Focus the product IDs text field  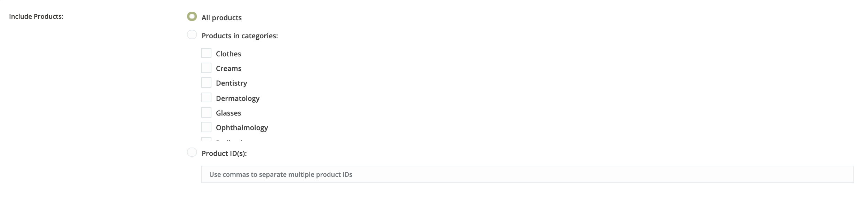pyautogui.click(x=527, y=174)
